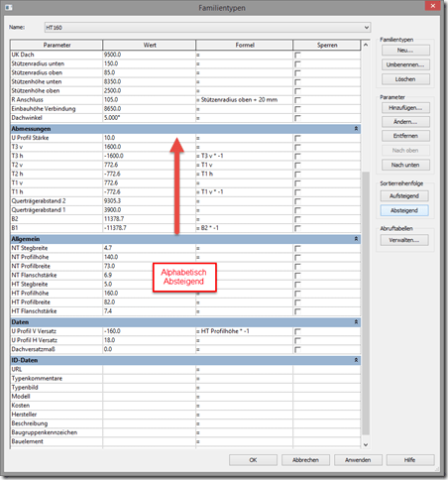Viewport: 448px width, 480px height.
Task: Open Verwalten... for Abruftabellen
Action: [404, 240]
